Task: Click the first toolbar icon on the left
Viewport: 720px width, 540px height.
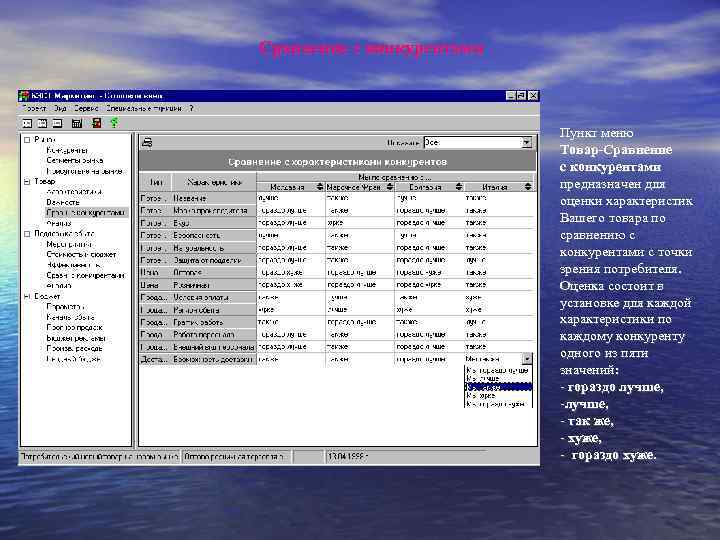Action: coord(27,122)
